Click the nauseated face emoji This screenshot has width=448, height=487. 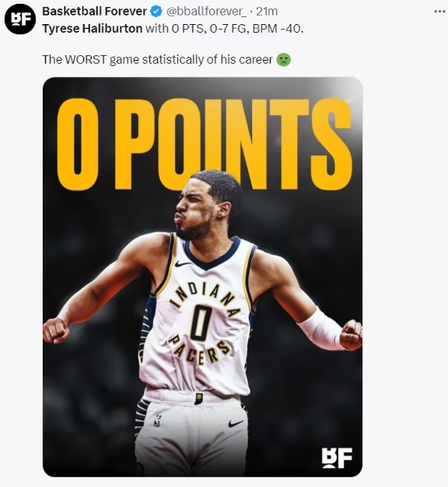(x=283, y=60)
